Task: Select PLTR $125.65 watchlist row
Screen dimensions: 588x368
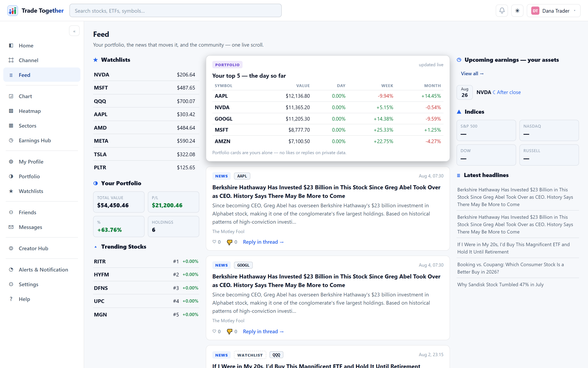Action: click(x=146, y=167)
